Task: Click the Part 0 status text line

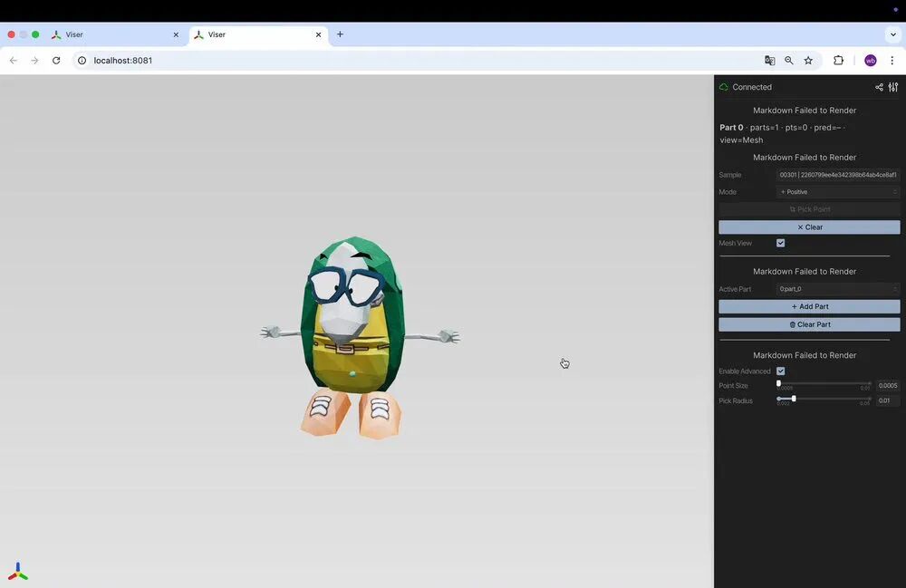Action: [783, 133]
